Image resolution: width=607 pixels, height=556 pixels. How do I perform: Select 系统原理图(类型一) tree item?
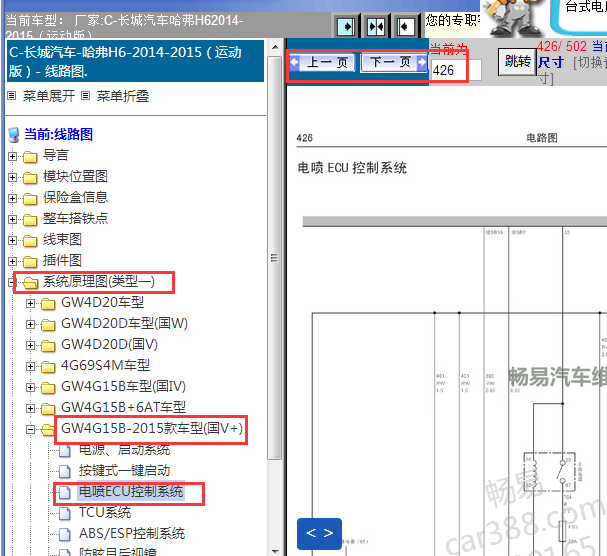click(x=99, y=281)
